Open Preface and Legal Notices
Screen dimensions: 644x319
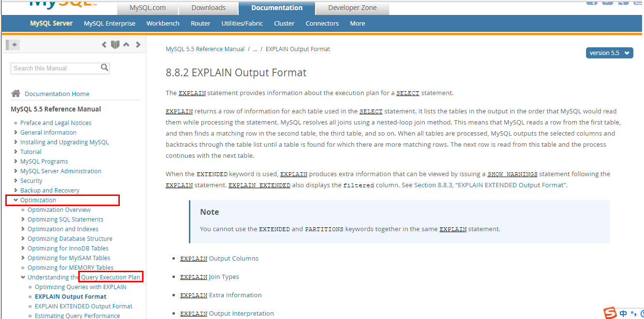56,123
